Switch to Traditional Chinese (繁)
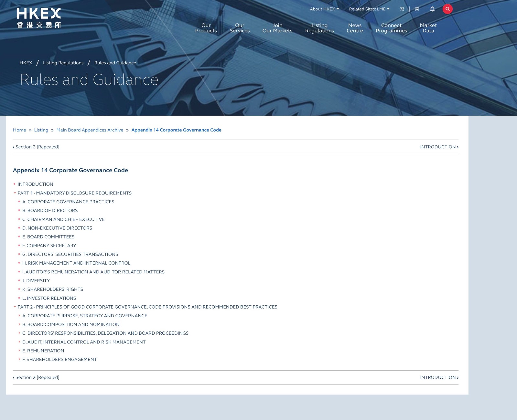 tap(402, 9)
